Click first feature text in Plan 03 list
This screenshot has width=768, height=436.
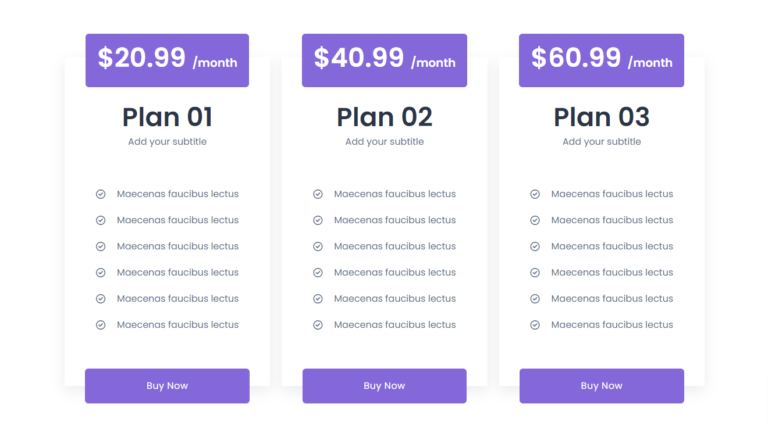(612, 194)
